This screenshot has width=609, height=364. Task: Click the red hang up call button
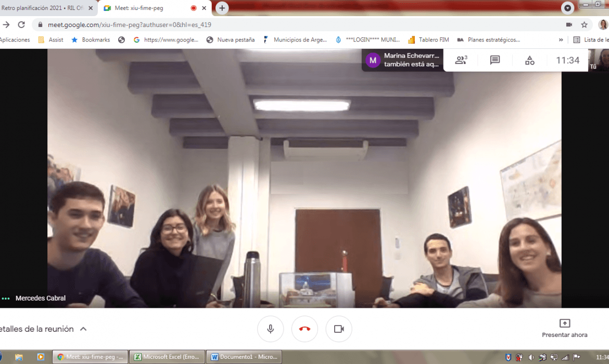tap(304, 329)
